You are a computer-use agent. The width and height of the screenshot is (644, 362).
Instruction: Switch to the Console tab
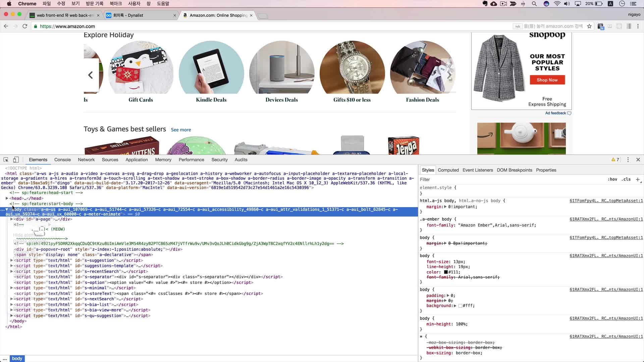[62, 160]
